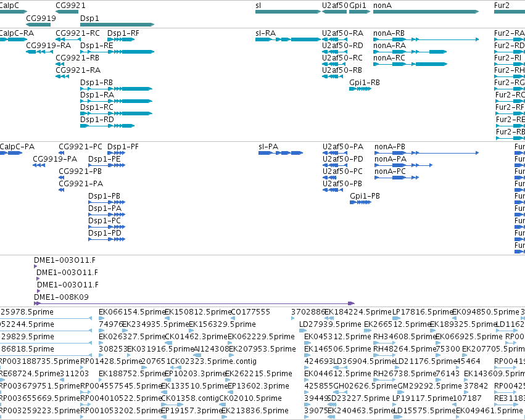Click the CG9921-RC transcript label

[x=78, y=33]
